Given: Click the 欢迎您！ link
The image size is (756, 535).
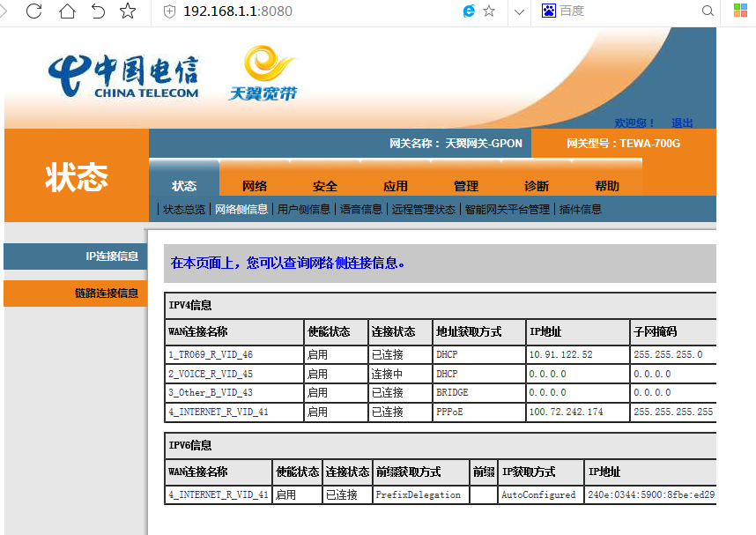Looking at the screenshot, I should [634, 123].
